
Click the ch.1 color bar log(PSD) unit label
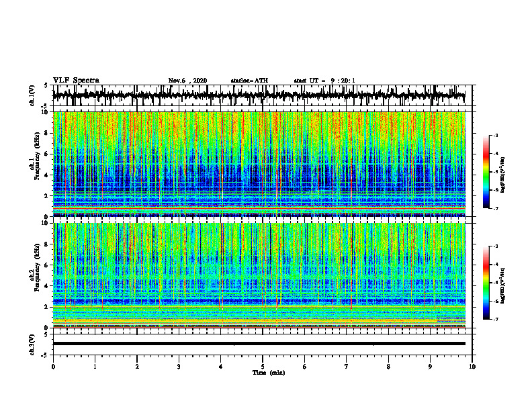click(x=503, y=175)
